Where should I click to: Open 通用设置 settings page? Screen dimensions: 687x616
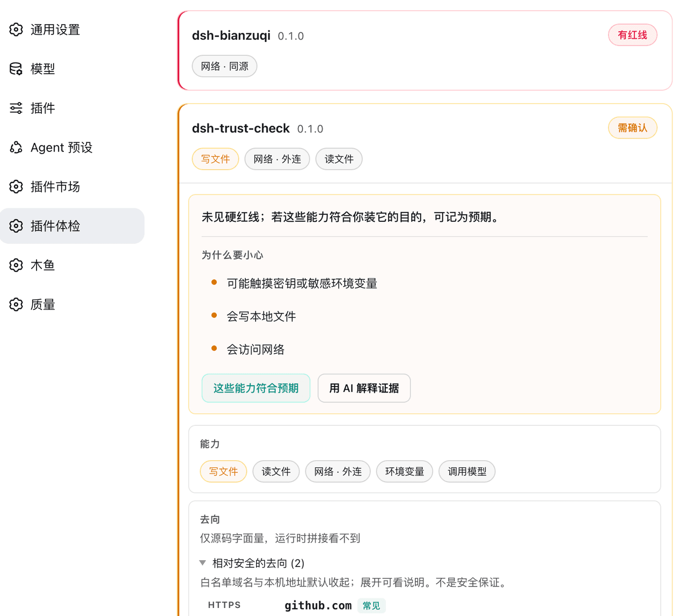(x=72, y=30)
